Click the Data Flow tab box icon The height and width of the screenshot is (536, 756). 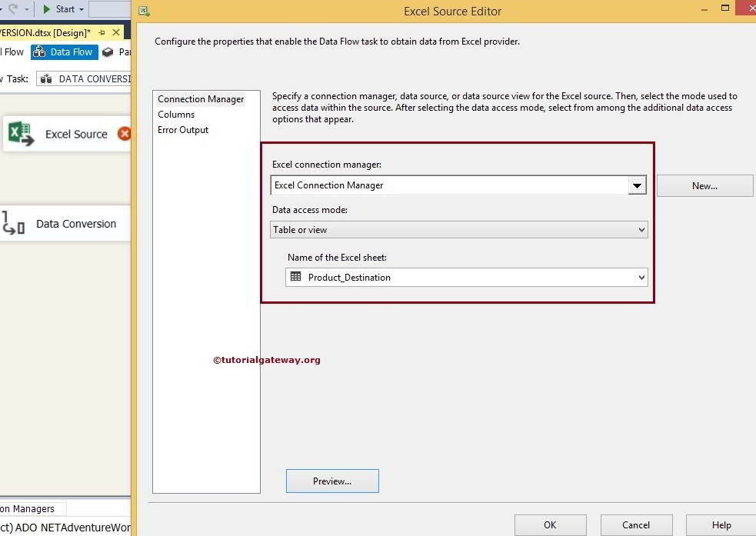pos(39,52)
